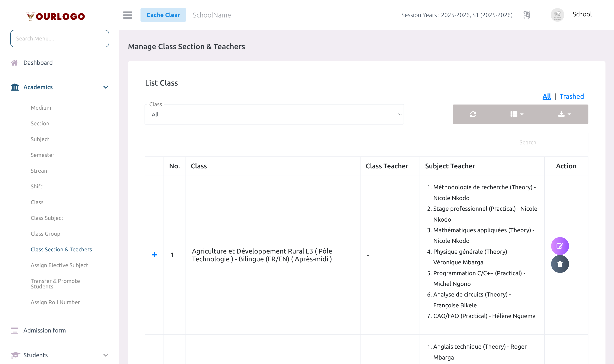This screenshot has height=364, width=614.
Task: Select Class Section & Teachers in sidebar
Action: click(61, 249)
